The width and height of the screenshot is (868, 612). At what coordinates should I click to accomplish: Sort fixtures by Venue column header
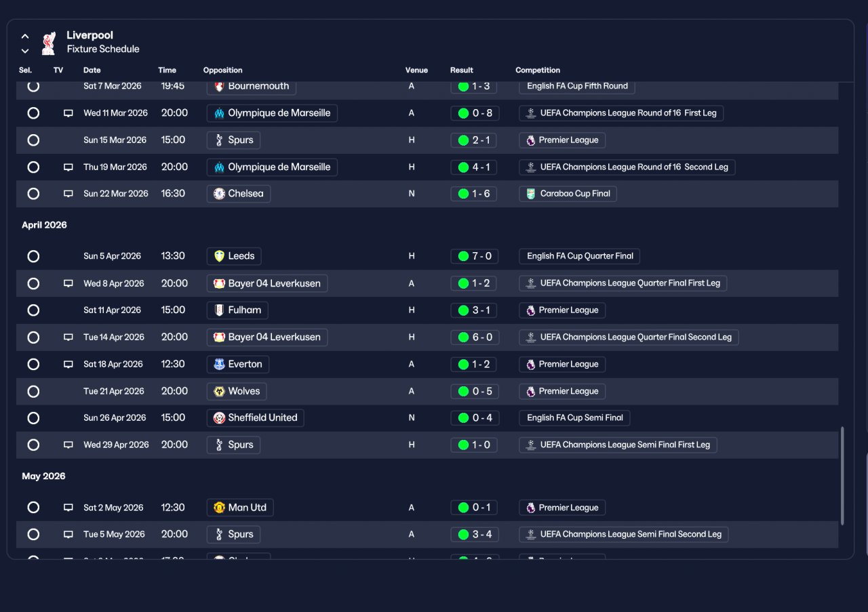[416, 70]
